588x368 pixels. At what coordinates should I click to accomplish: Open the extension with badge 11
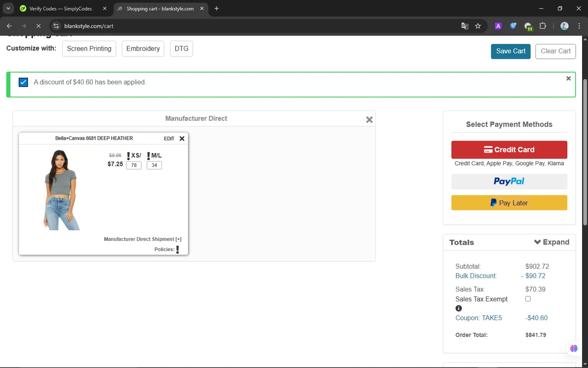528,26
